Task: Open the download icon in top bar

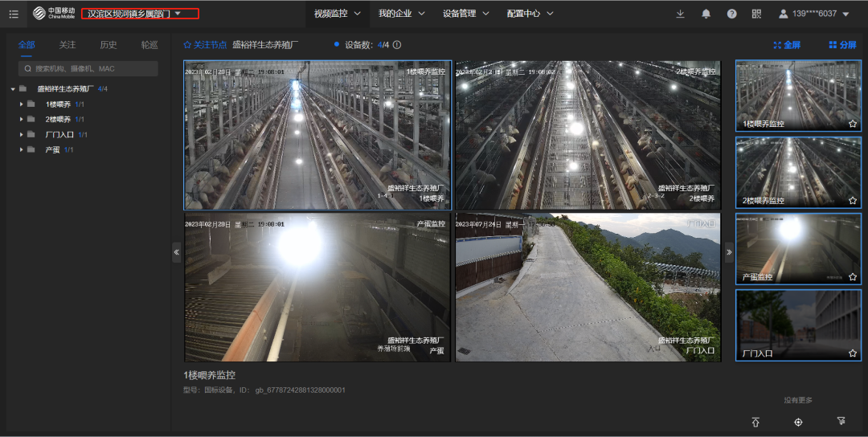Action: click(x=680, y=14)
